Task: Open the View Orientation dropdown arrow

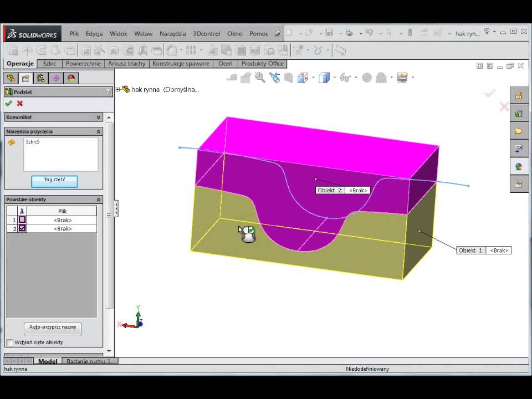Action: [x=313, y=78]
